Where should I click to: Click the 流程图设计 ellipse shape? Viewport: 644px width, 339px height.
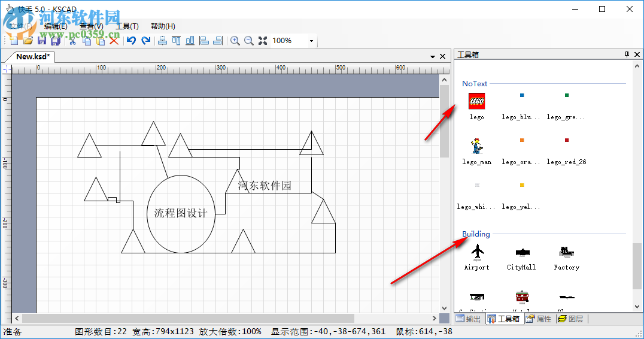[x=181, y=214]
